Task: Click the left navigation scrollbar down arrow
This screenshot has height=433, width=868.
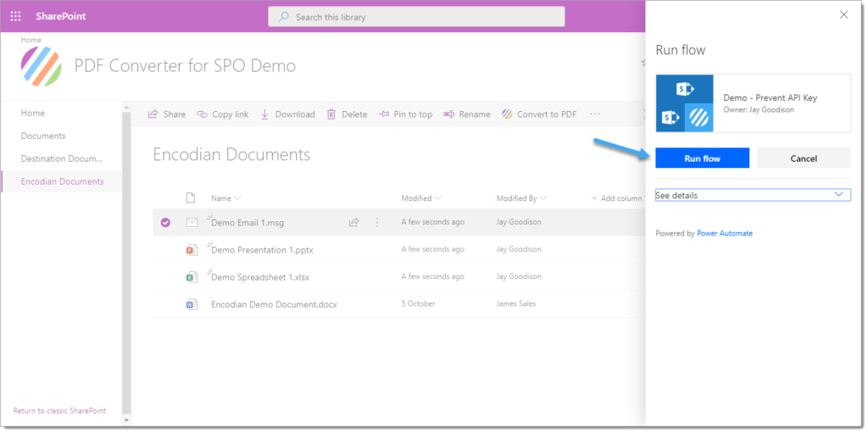Action: (x=126, y=420)
